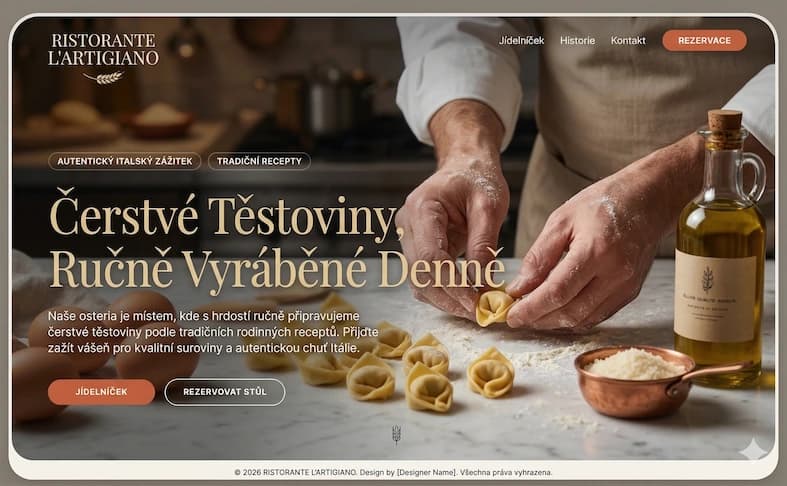Click the Naše osteria description paragraph
787x486 pixels.
tap(213, 332)
